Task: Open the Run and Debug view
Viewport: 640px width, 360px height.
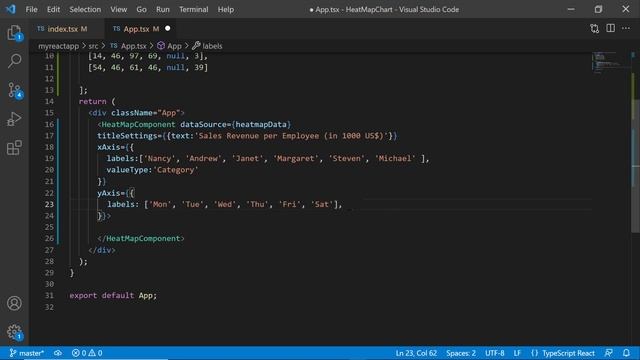Action: tap(14, 119)
